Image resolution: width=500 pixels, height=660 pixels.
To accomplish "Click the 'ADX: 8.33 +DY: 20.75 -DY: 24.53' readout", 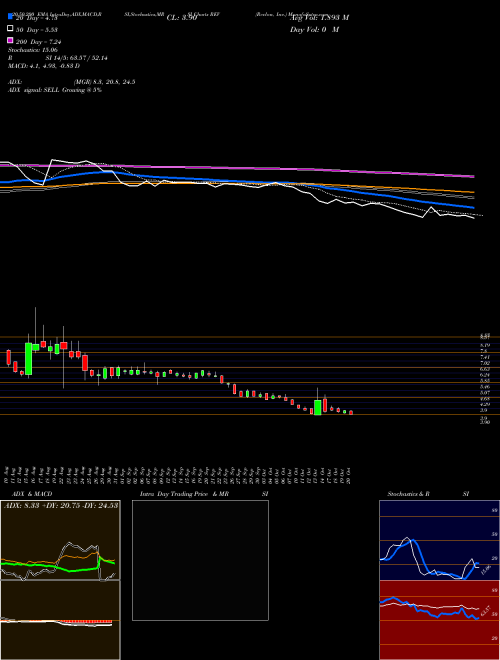I will point(61,506).
